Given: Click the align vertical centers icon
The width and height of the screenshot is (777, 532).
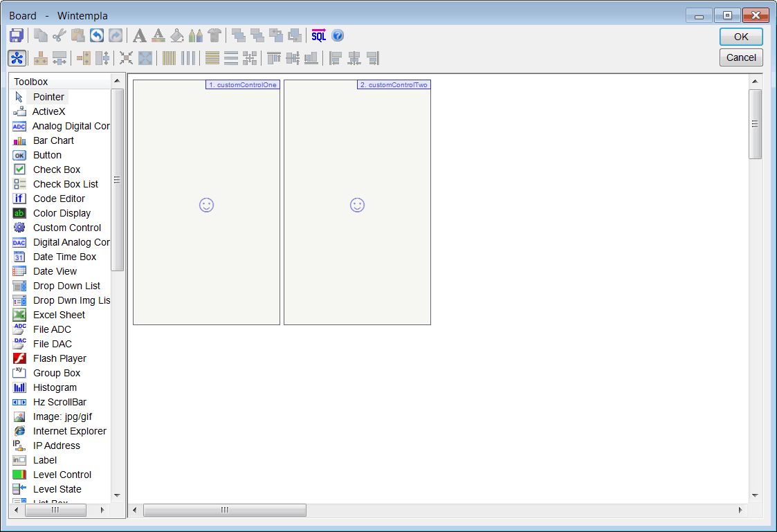Looking at the screenshot, I should [293, 58].
